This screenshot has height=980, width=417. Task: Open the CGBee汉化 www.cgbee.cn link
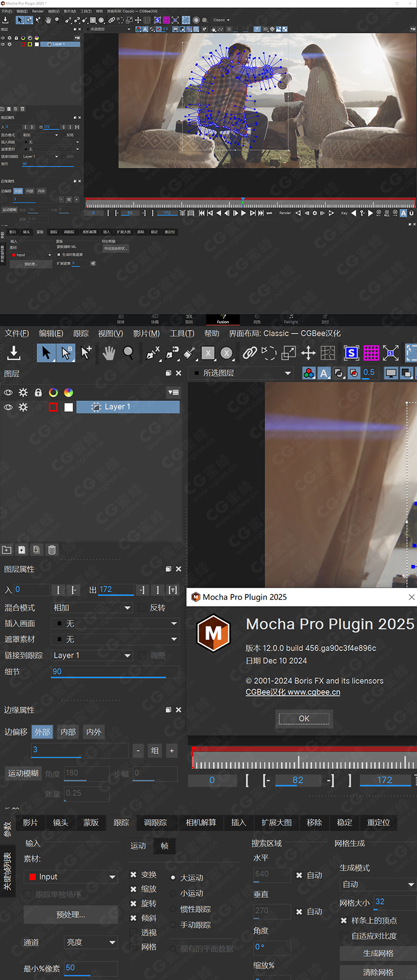click(293, 692)
